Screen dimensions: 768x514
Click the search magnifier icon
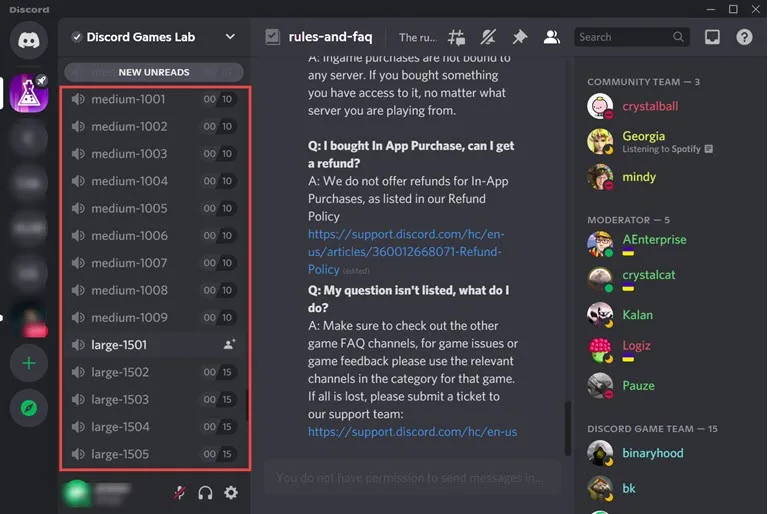(678, 37)
